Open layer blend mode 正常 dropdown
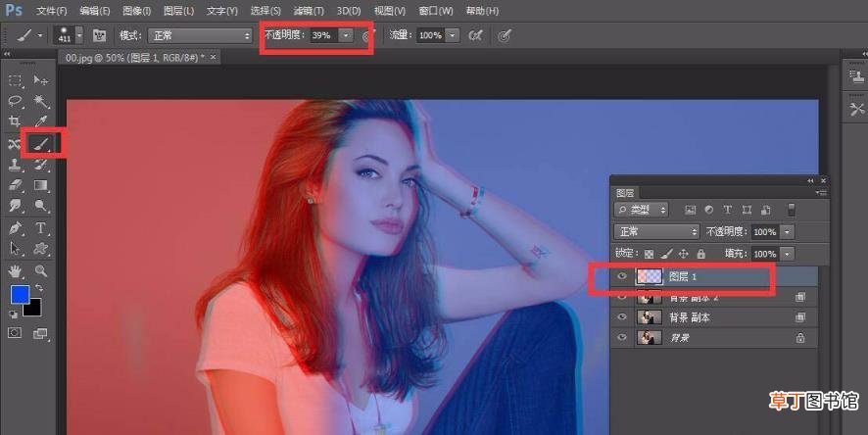The width and height of the screenshot is (868, 435). click(x=656, y=232)
